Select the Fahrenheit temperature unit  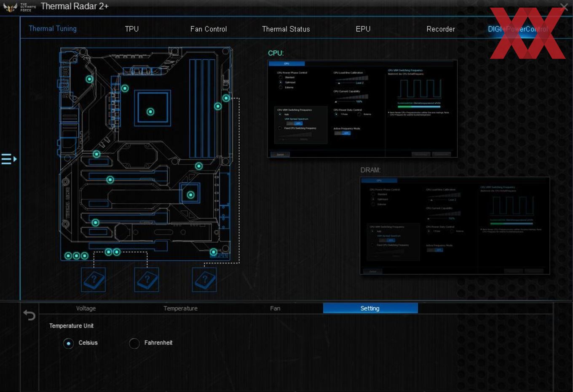pyautogui.click(x=134, y=344)
